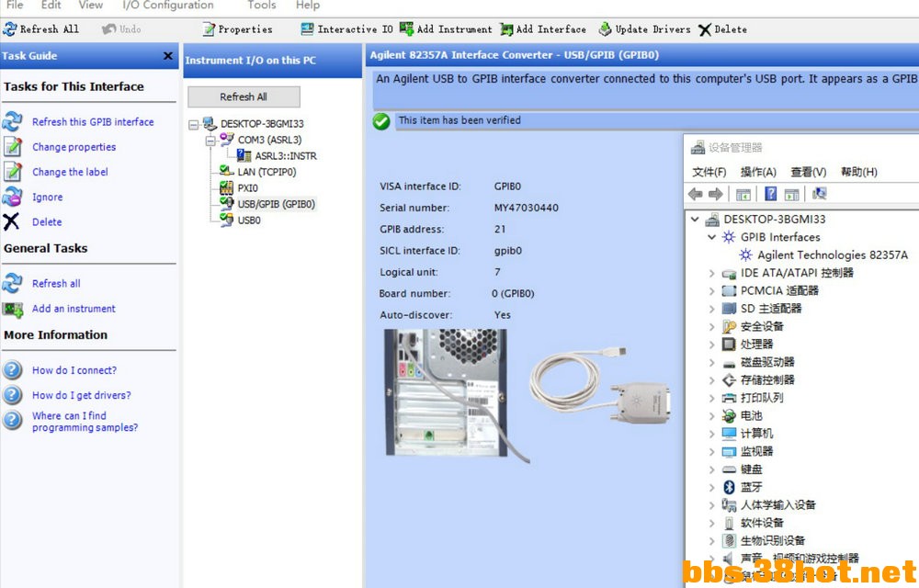Click the green verified checkmark icon

click(381, 121)
